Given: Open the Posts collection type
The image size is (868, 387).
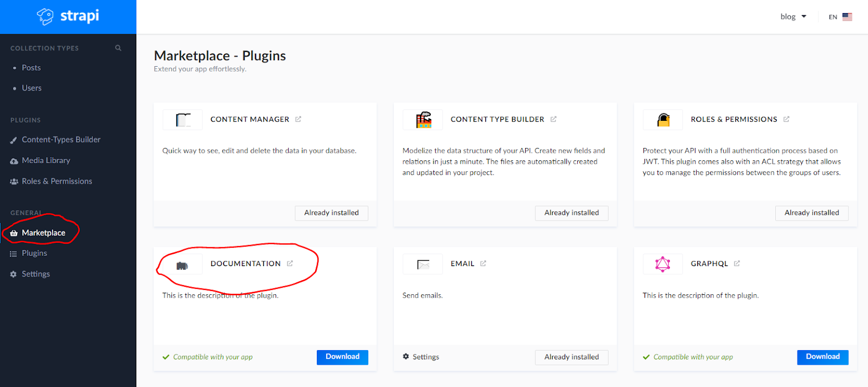Looking at the screenshot, I should tap(31, 68).
